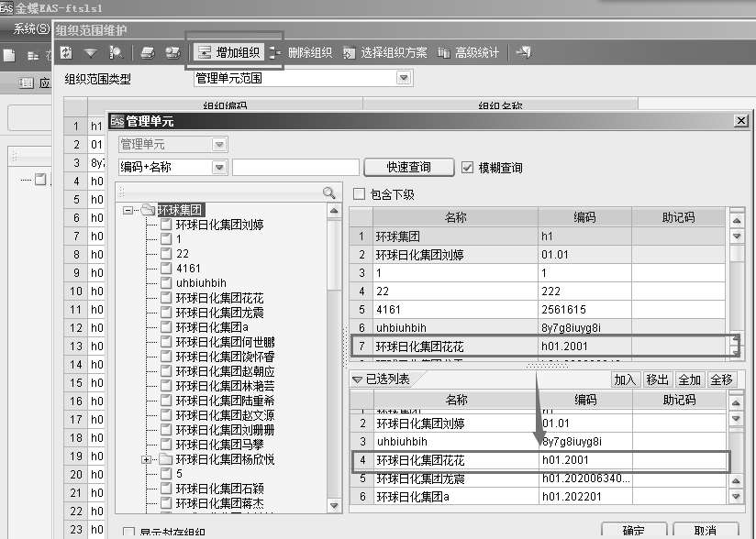Click the new document icon, main window
The height and width of the screenshot is (539, 756).
coord(9,55)
